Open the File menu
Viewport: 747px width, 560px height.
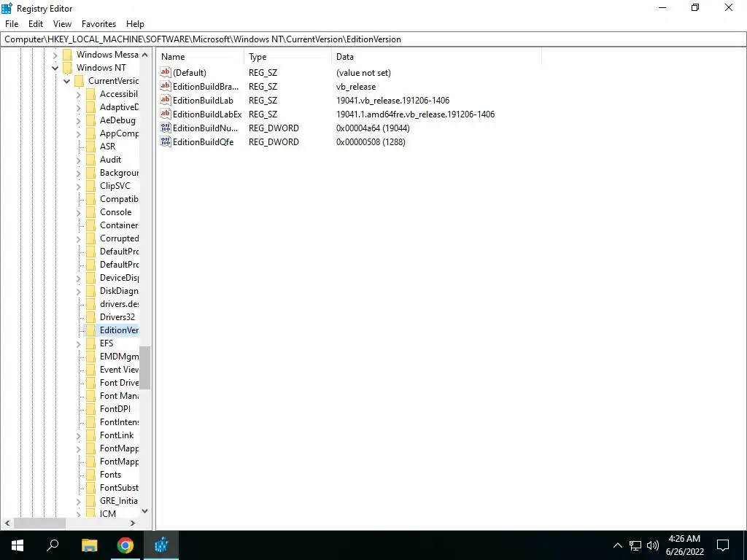point(12,24)
